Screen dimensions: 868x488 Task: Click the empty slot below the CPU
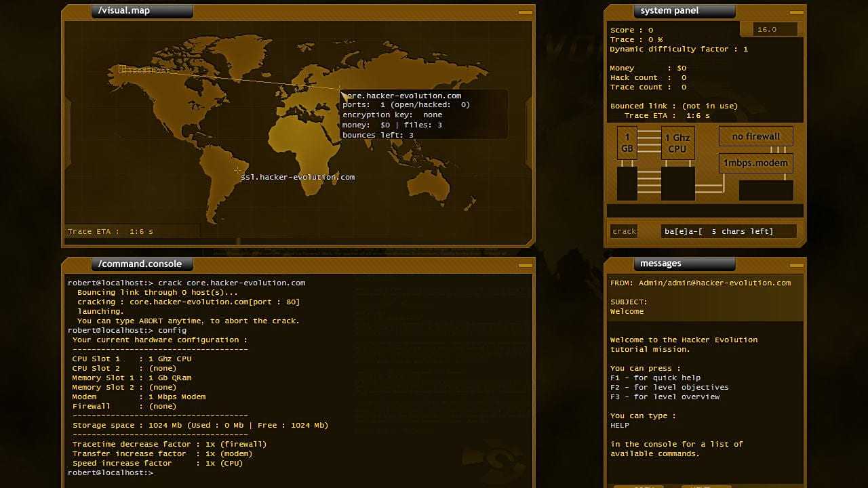[x=677, y=184]
